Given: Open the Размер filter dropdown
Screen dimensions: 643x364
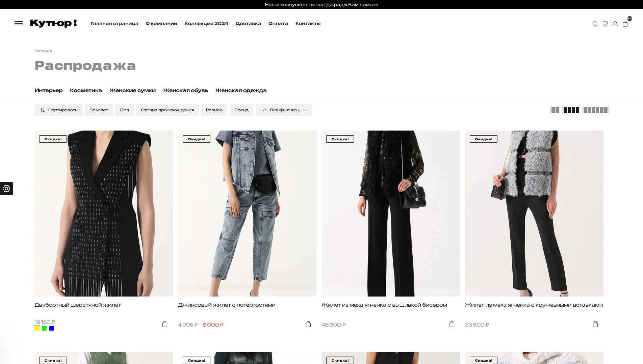Looking at the screenshot, I should point(214,110).
